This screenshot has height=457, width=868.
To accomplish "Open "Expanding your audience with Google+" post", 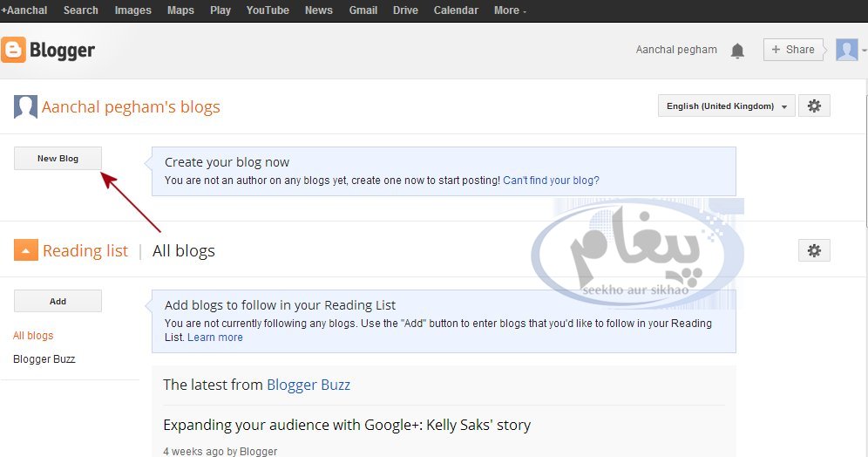I will [x=347, y=425].
